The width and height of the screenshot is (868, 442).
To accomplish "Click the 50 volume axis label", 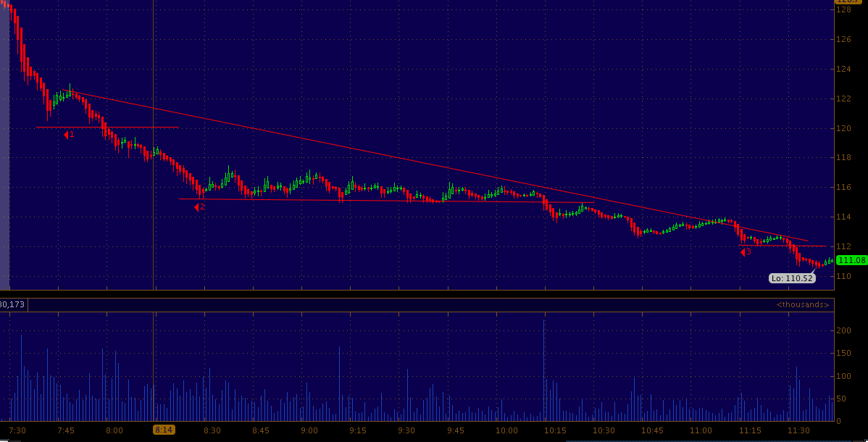I will [841, 399].
